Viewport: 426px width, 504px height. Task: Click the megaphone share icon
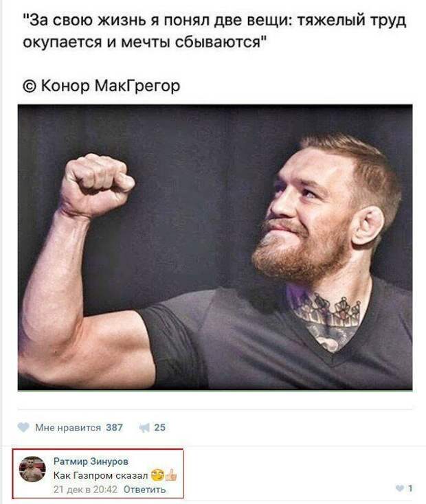[144, 428]
